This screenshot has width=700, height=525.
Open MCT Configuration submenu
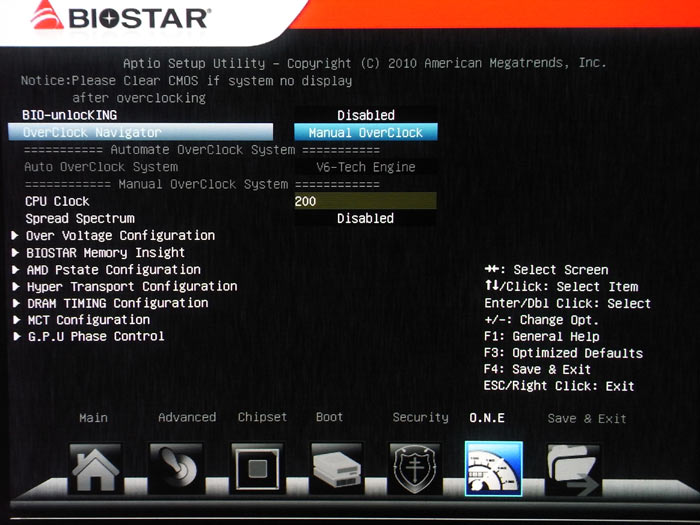(x=89, y=320)
